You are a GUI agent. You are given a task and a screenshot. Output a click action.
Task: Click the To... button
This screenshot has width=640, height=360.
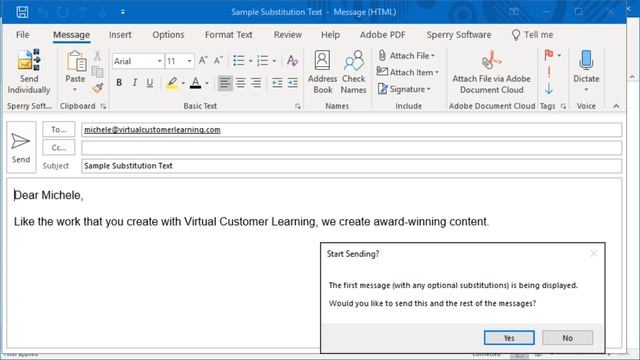point(59,129)
